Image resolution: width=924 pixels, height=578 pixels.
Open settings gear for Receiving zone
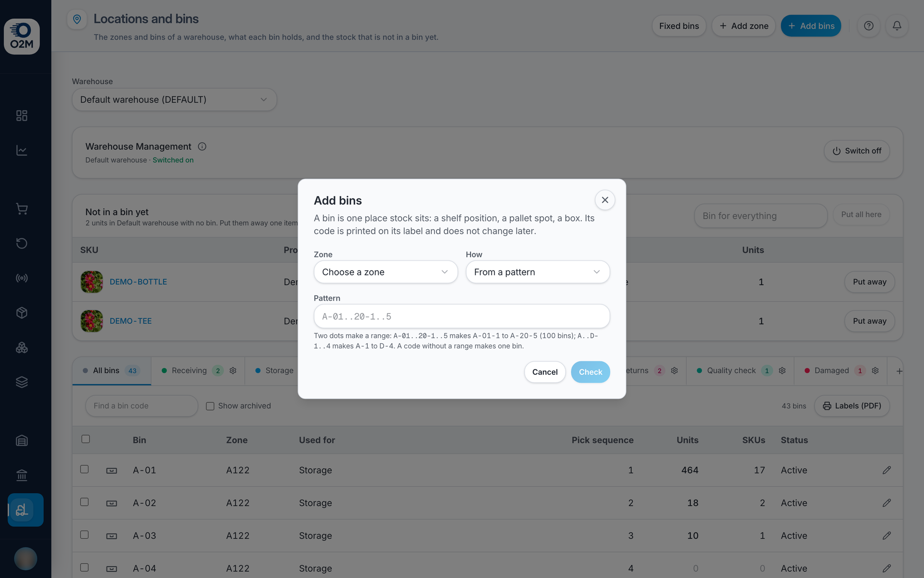click(x=233, y=370)
